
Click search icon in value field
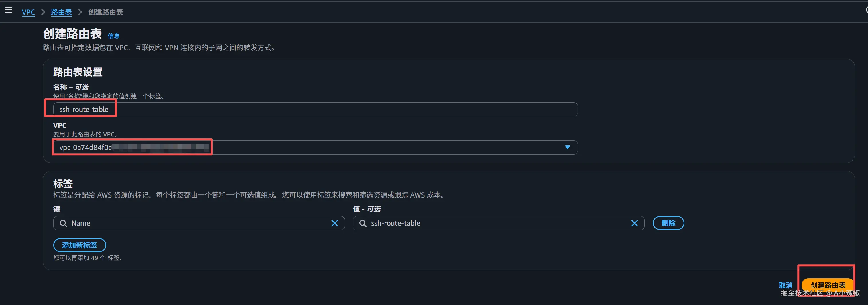coord(363,223)
